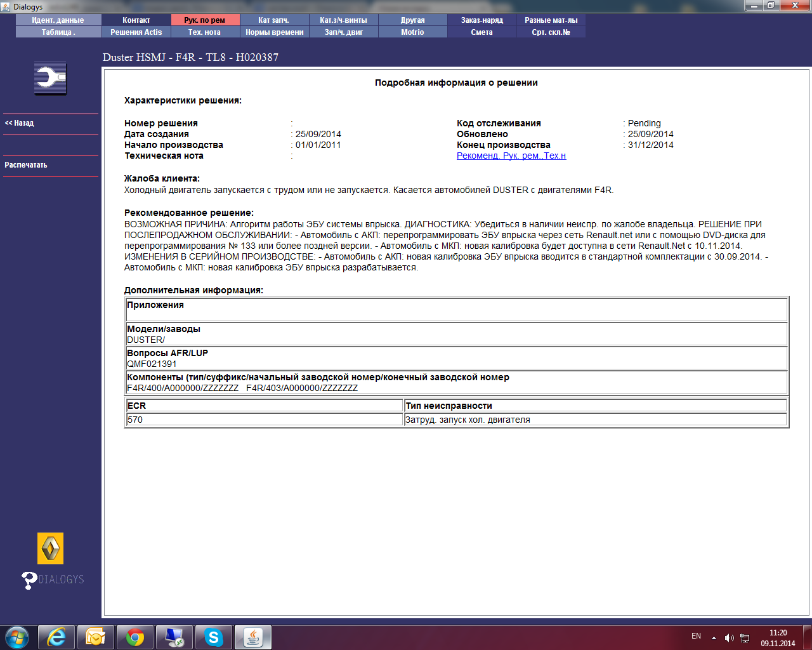Open the Разные мат-лы tab
The height and width of the screenshot is (650, 812).
(551, 20)
